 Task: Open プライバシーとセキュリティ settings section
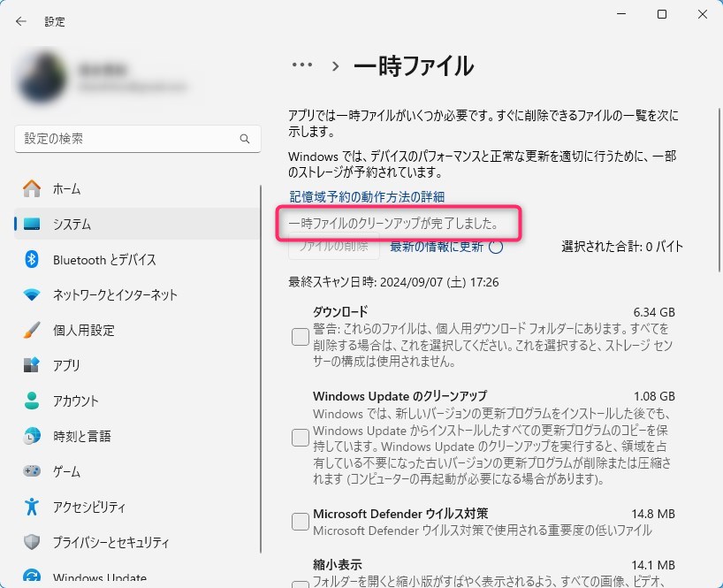tap(110, 542)
